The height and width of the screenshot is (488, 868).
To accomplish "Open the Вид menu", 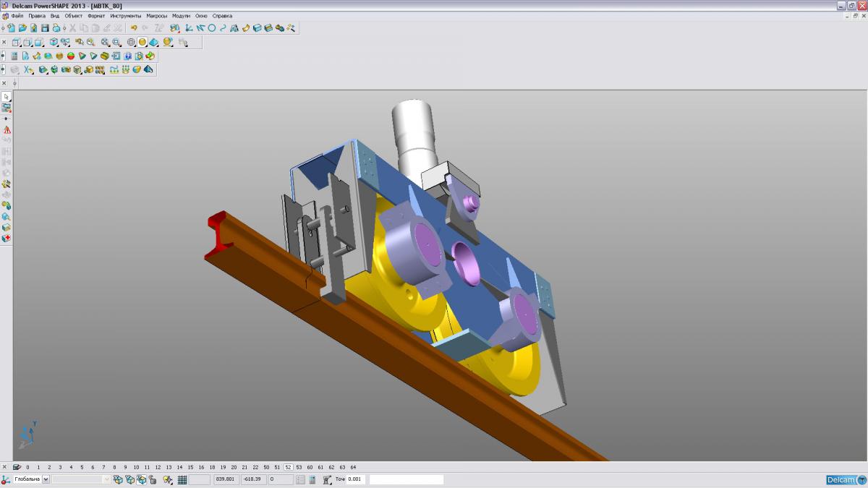I will pos(55,15).
